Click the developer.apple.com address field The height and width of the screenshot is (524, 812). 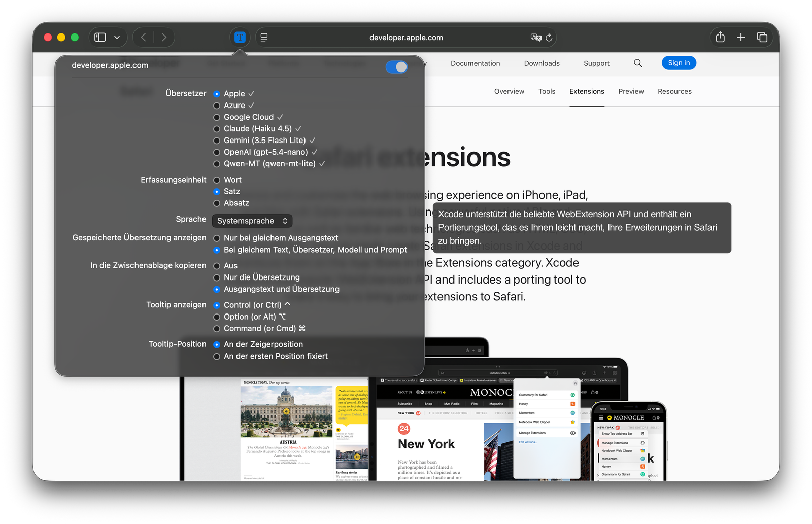(406, 37)
